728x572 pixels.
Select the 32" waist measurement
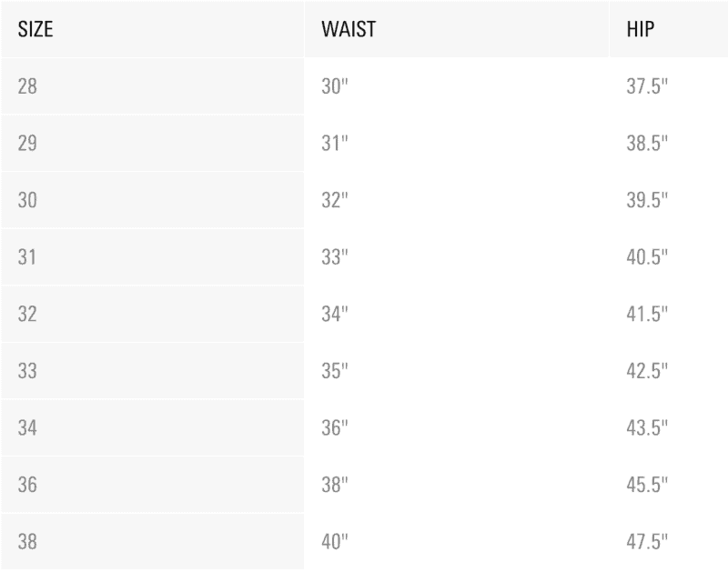[x=335, y=201]
